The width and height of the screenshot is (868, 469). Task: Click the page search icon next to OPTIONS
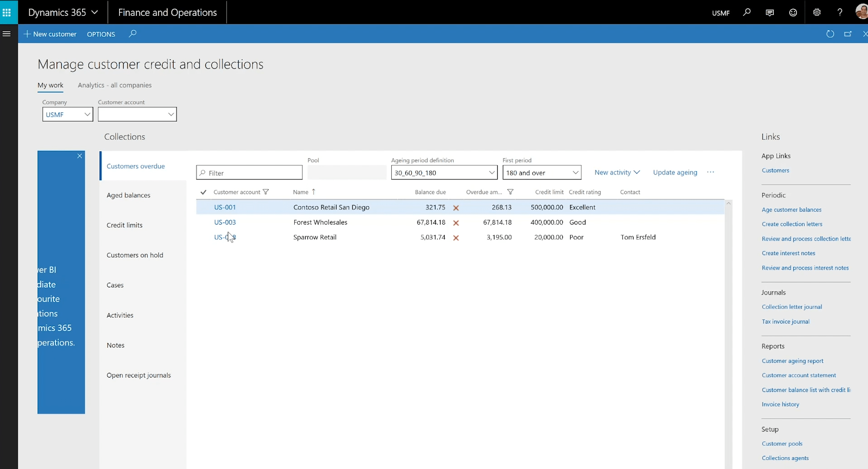(132, 34)
